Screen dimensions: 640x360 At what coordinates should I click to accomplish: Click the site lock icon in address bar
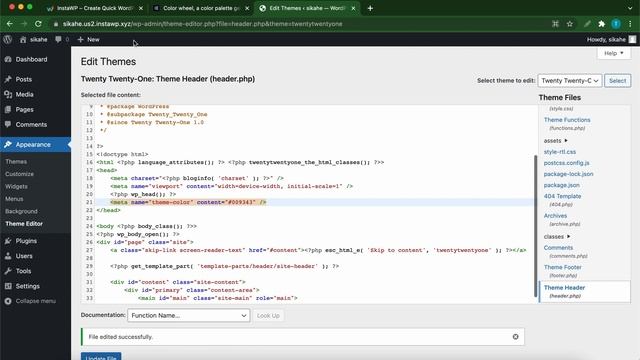click(56, 24)
